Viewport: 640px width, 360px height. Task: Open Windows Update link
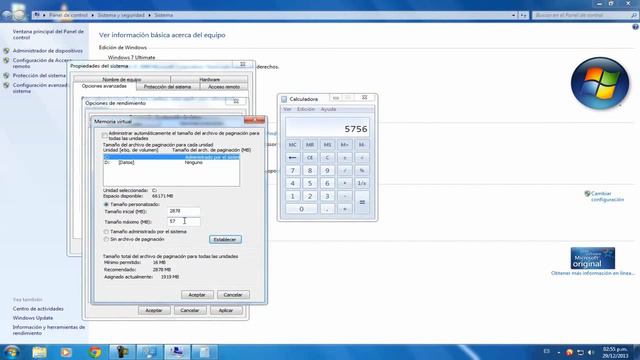[x=33, y=318]
